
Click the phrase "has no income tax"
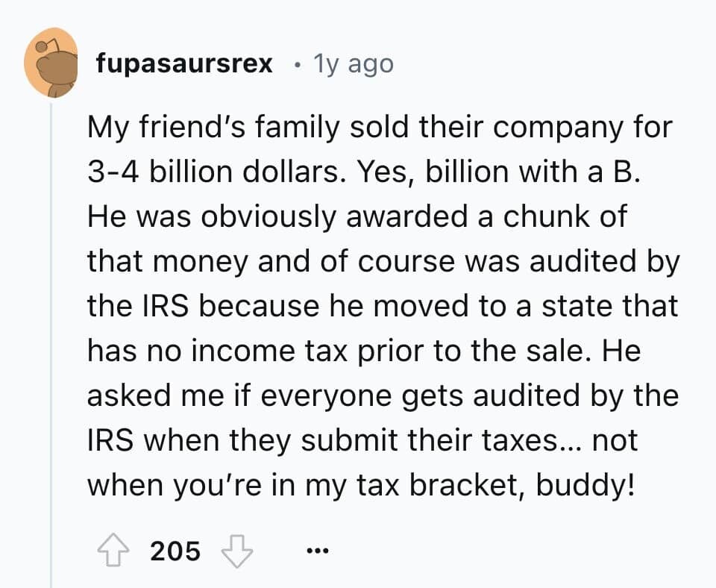point(217,351)
